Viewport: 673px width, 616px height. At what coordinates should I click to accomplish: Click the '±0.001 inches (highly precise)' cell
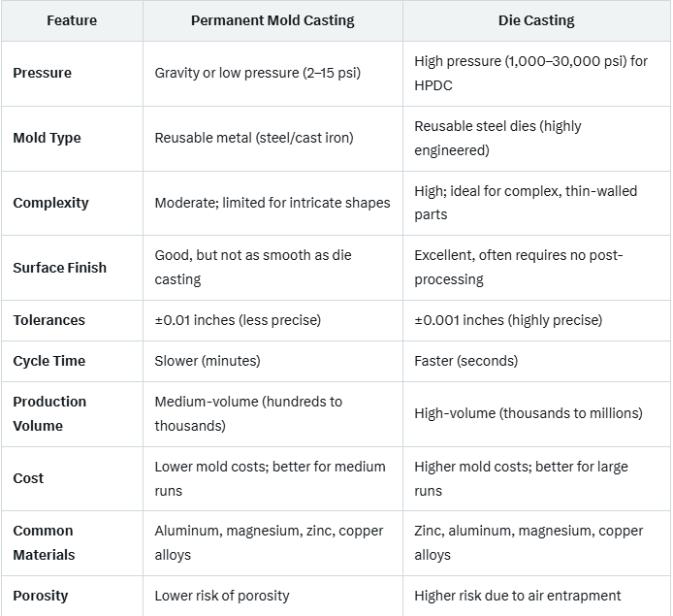click(x=508, y=320)
